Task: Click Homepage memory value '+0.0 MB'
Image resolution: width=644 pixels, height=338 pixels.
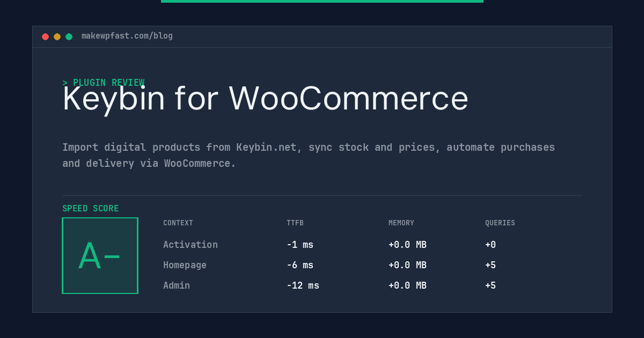Action: point(407,265)
